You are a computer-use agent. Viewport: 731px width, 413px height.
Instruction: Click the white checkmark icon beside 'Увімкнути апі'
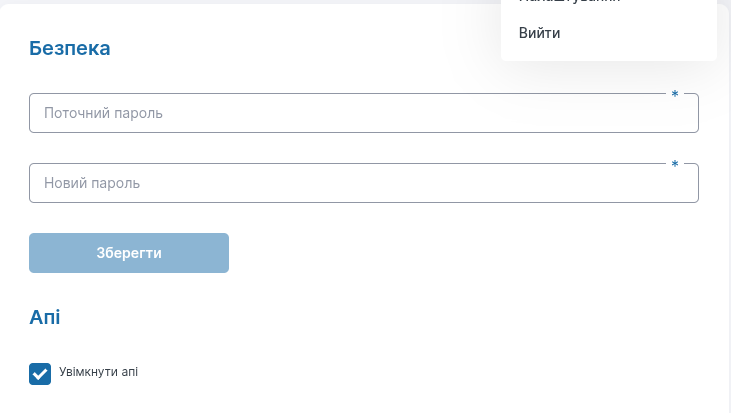(x=40, y=374)
